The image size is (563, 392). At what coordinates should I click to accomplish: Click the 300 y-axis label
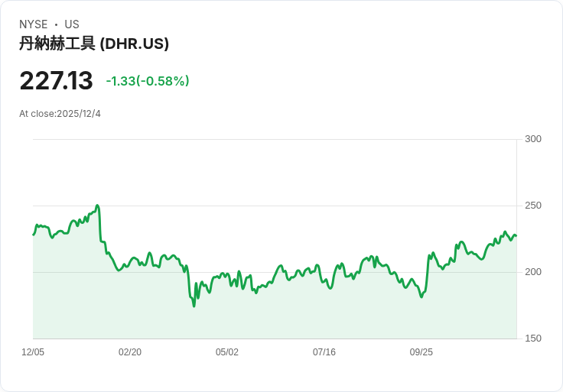533,139
